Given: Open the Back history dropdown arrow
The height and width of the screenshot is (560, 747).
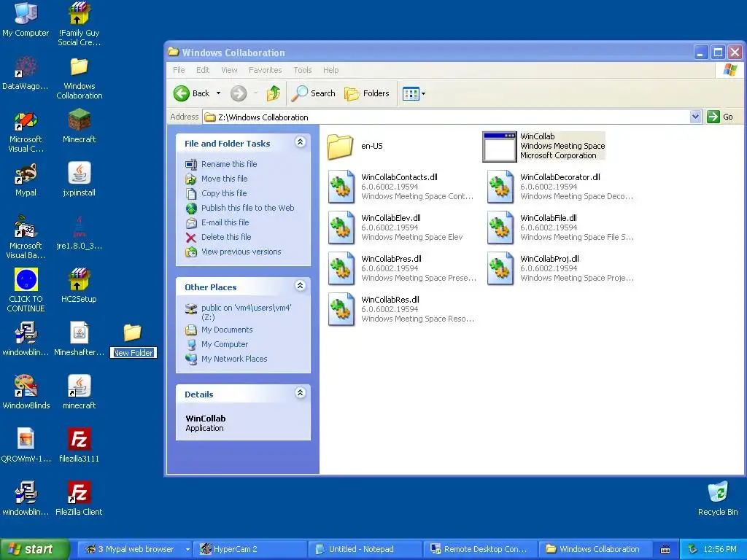Looking at the screenshot, I should coord(218,93).
